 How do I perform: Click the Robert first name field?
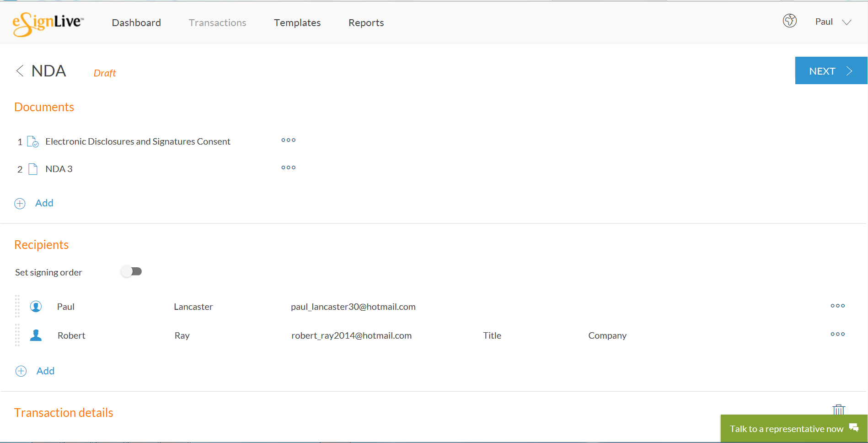pyautogui.click(x=71, y=335)
